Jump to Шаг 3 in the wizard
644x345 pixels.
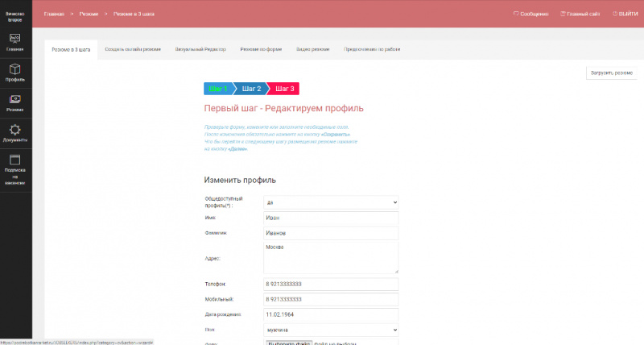pyautogui.click(x=284, y=89)
